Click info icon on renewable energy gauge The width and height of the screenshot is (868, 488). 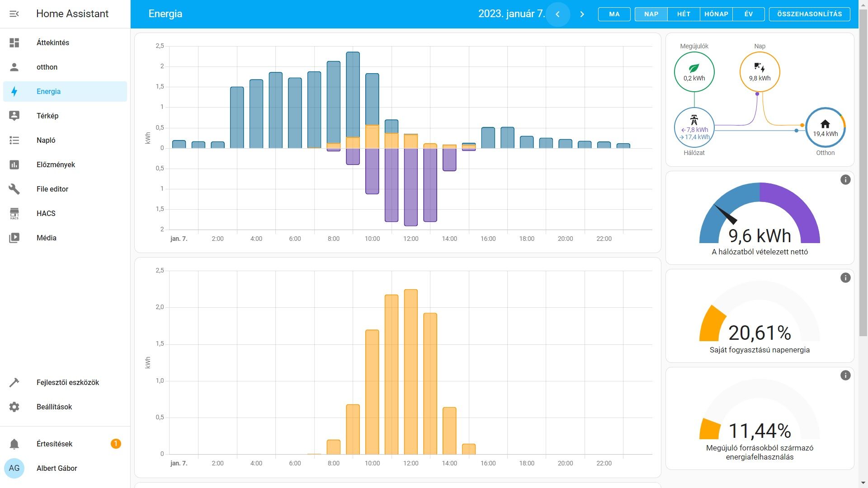click(845, 375)
